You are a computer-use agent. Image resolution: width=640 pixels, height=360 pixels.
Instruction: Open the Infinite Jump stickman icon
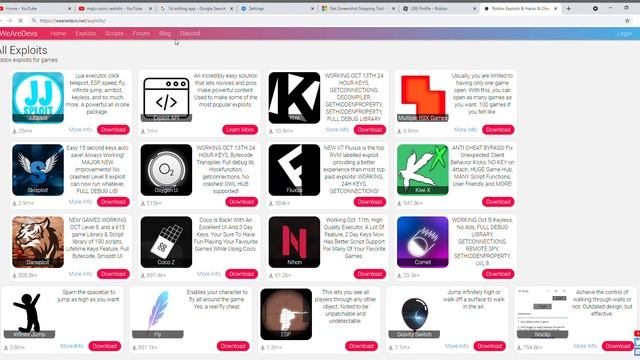click(29, 314)
